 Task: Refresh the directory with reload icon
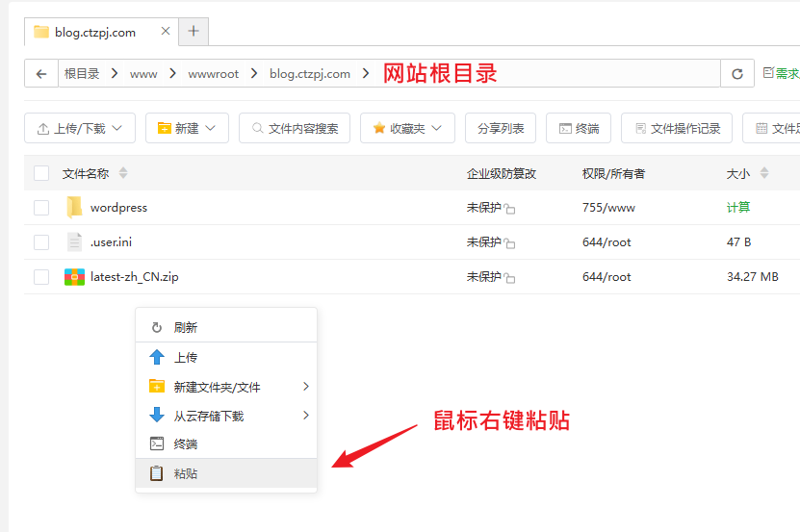pos(737,74)
